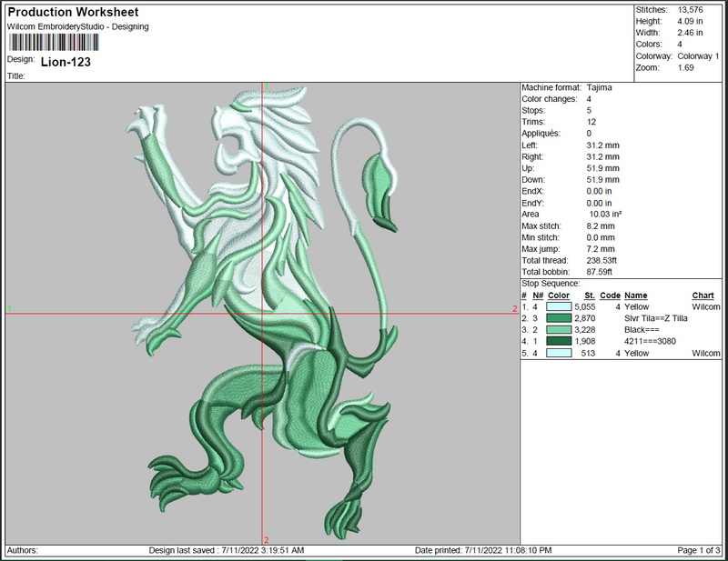Click the Page 1 of 3 indicator
The height and width of the screenshot is (561, 728).
point(697,551)
